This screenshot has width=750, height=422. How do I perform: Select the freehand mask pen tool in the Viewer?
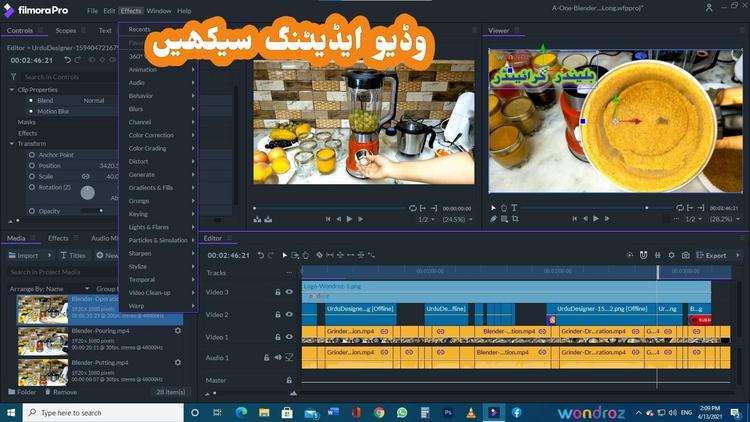pyautogui.click(x=493, y=219)
